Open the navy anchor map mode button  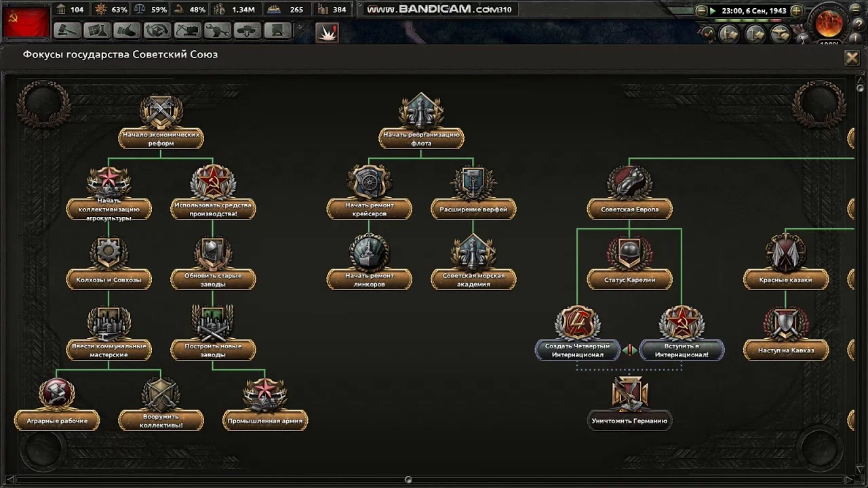(755, 34)
